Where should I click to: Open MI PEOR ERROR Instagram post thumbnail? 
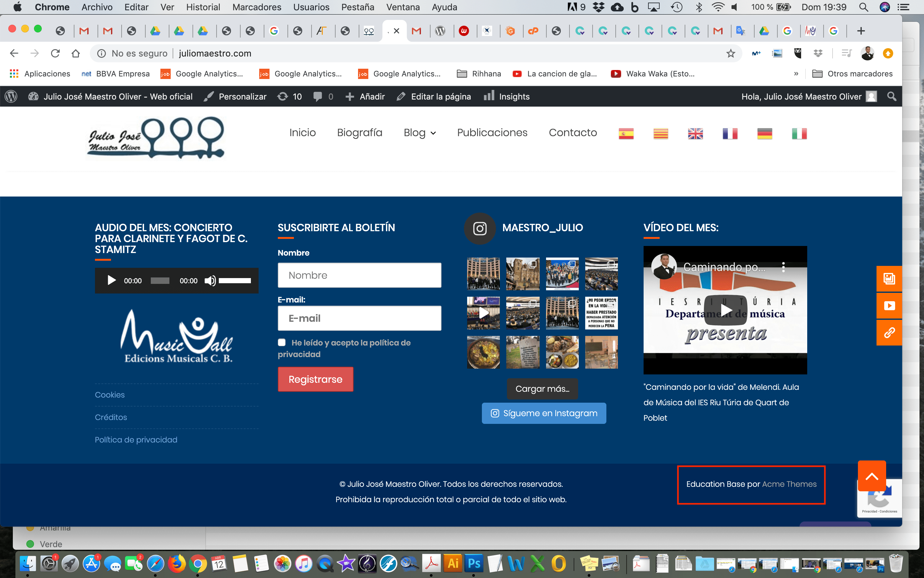pos(601,313)
